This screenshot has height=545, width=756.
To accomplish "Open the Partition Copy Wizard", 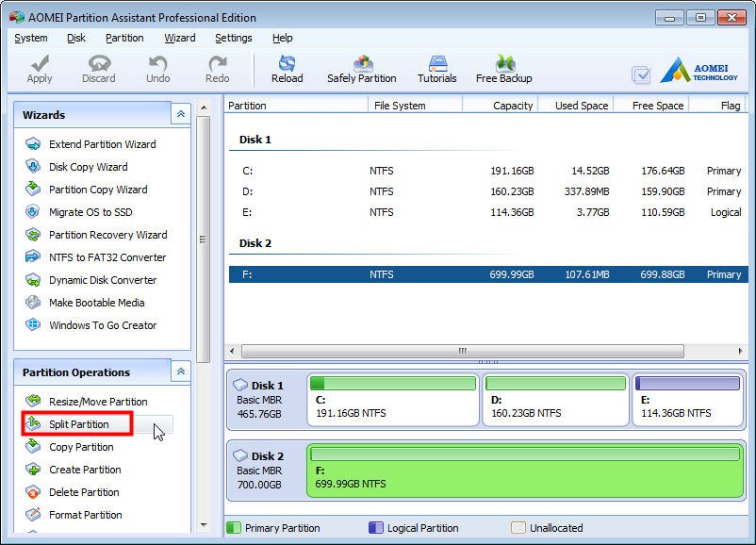I will (x=98, y=190).
